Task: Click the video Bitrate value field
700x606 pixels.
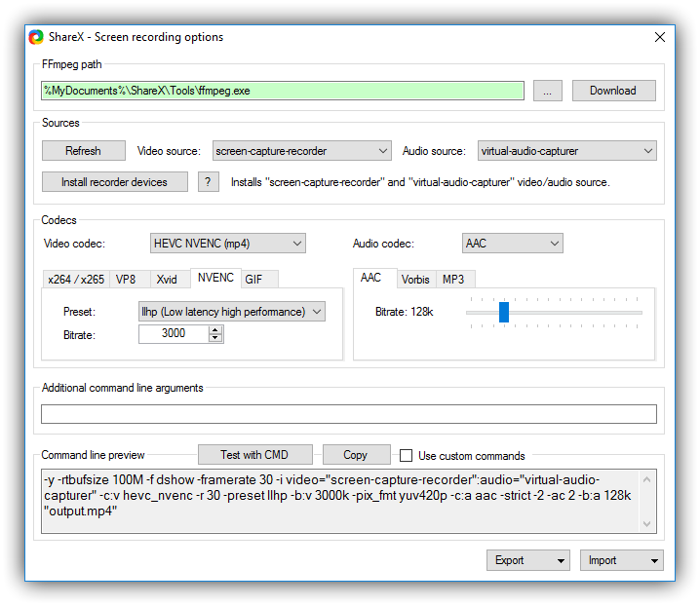Action: [x=174, y=334]
